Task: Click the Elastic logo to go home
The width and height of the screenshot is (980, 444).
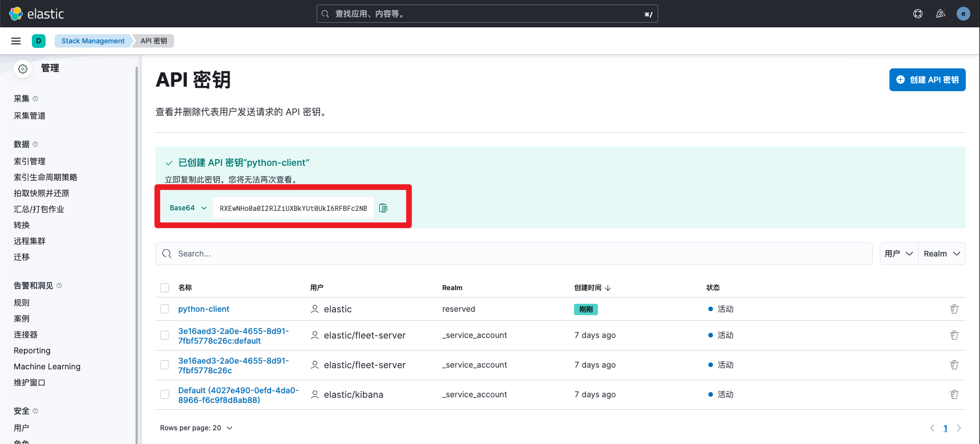Action: pyautogui.click(x=37, y=14)
